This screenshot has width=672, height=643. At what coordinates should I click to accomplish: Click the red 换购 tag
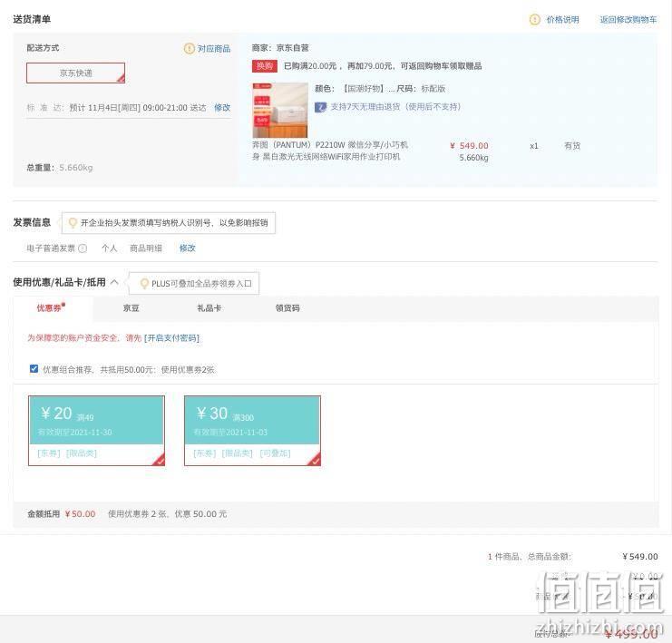(x=265, y=66)
